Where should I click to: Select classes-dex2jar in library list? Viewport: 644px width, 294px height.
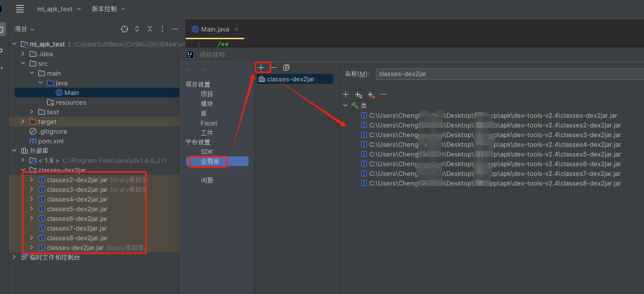pyautogui.click(x=290, y=79)
